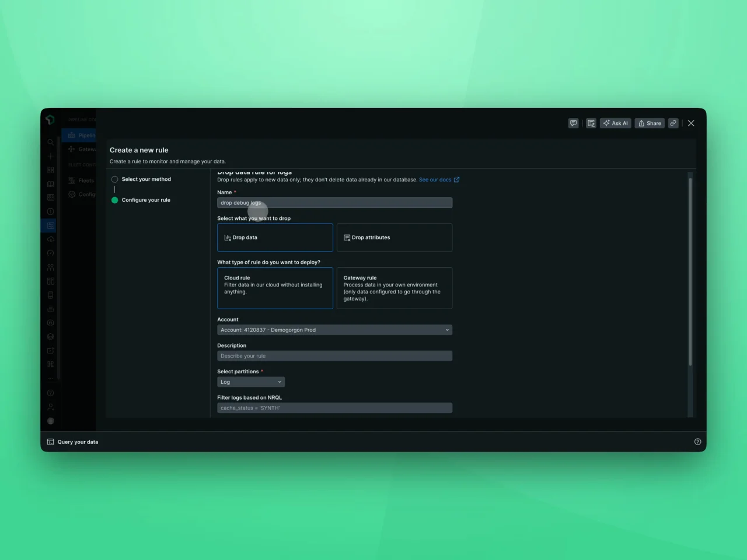Click the What type of rule question label
This screenshot has height=560, width=747.
(268, 262)
